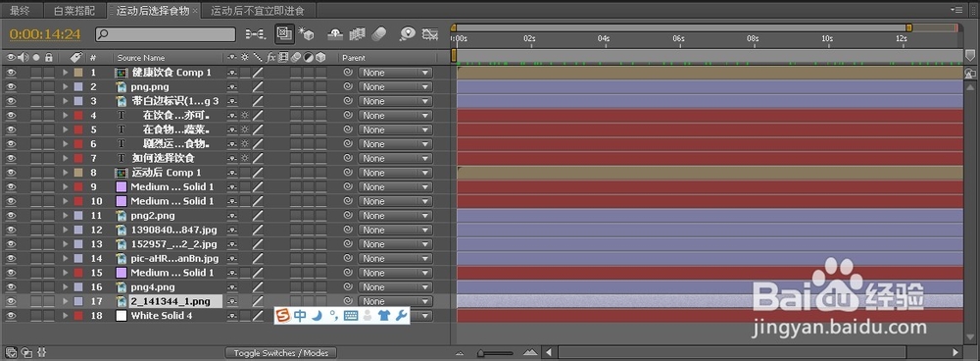Click the label color swatch of layer 1

[x=78, y=73]
